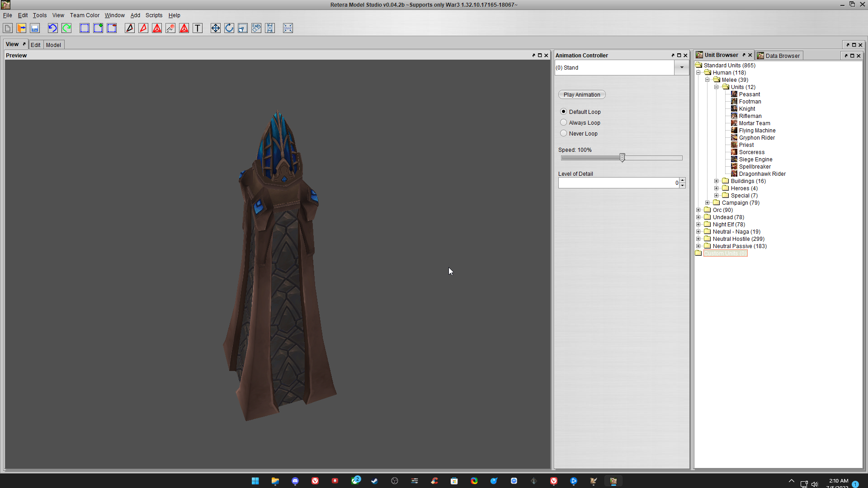Activate the Scale tool
The image size is (868, 488).
tap(243, 28)
